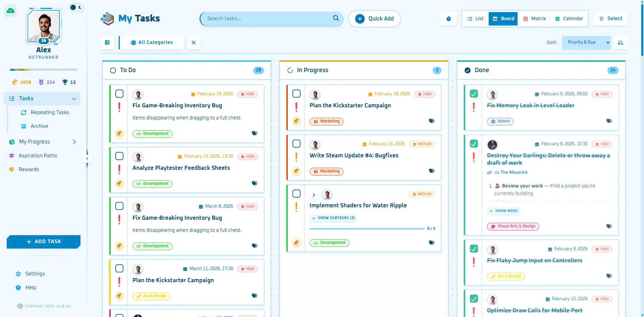This screenshot has width=644, height=317.
Task: Open the via The Maverick link
Action: point(510,172)
